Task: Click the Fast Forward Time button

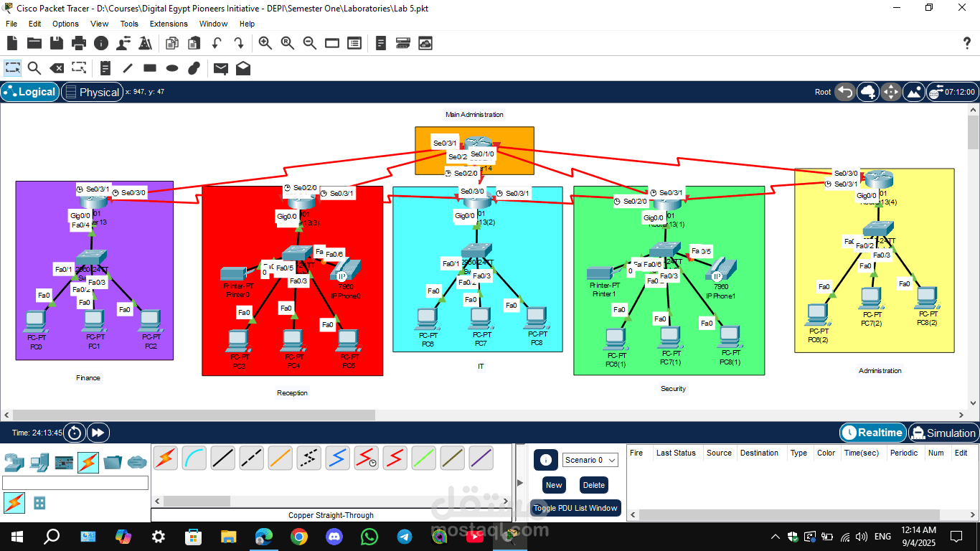Action: point(98,432)
